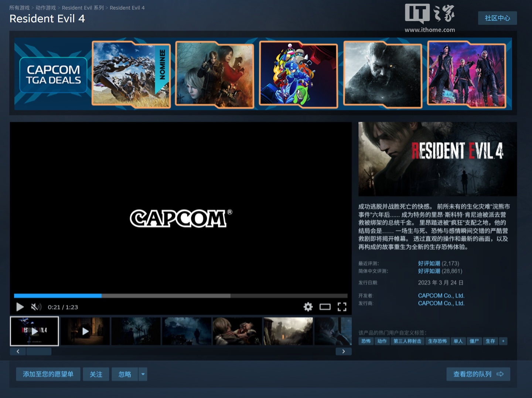Toggle following the game with 关注

(x=96, y=374)
